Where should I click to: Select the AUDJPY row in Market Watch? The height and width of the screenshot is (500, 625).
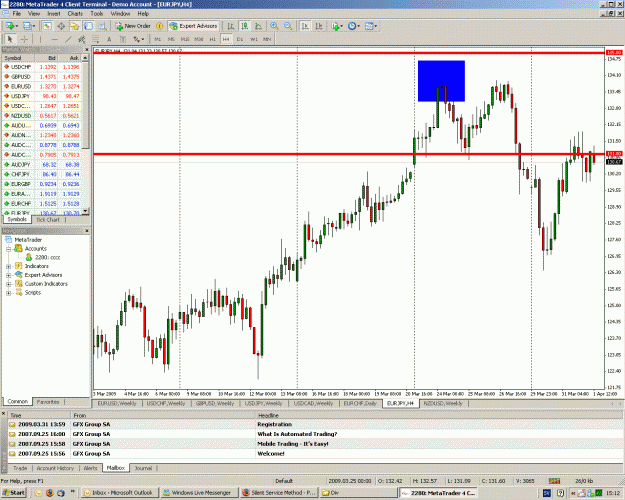coord(42,165)
